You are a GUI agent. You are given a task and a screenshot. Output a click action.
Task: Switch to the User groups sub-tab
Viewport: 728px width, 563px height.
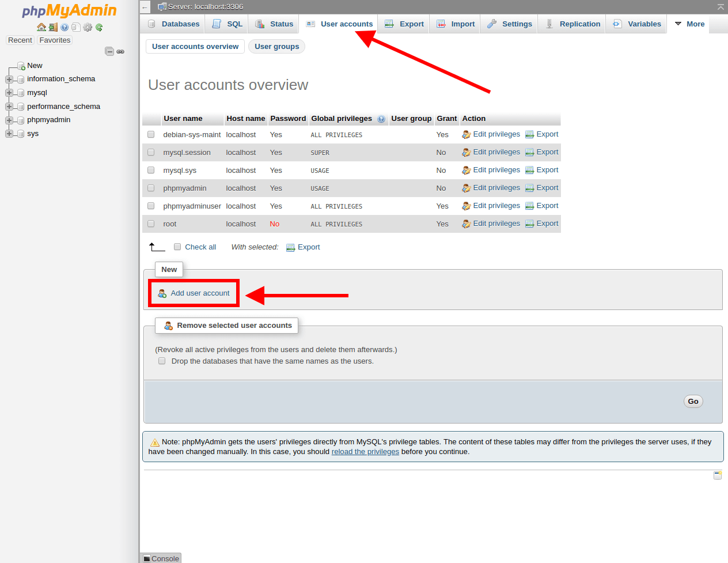[x=276, y=47]
